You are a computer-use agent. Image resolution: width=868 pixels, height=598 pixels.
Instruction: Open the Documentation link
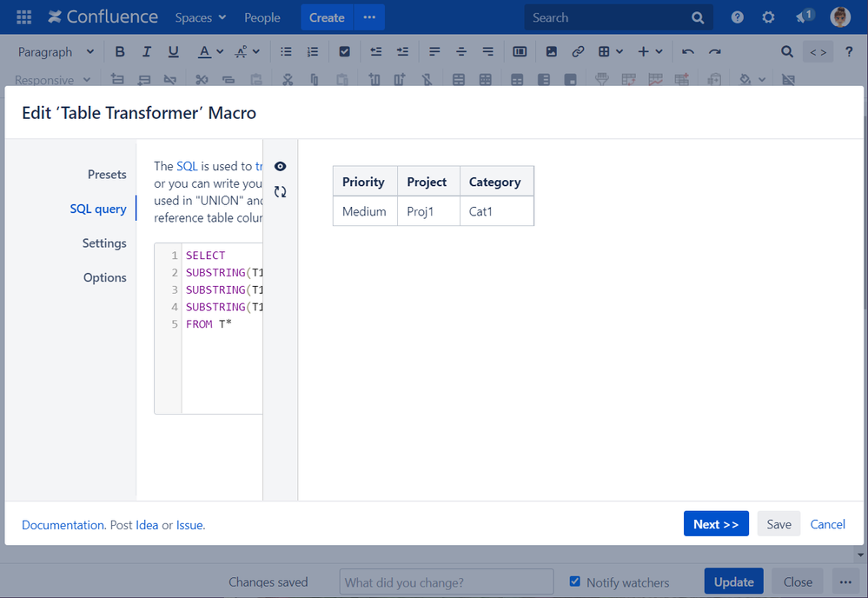[63, 525]
